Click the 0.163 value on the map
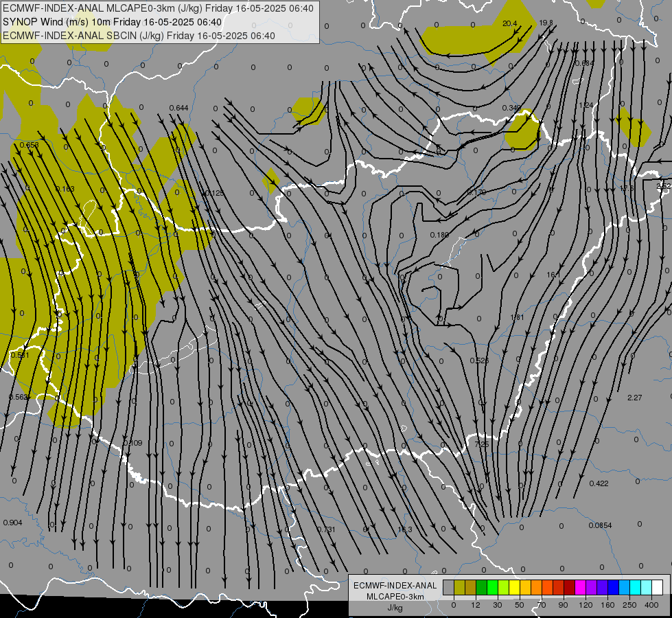 tap(65, 189)
